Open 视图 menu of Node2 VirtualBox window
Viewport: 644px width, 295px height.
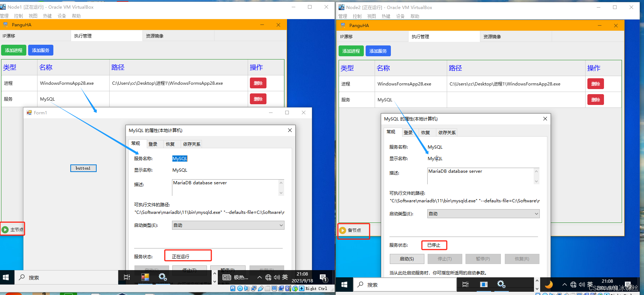pyautogui.click(x=371, y=16)
